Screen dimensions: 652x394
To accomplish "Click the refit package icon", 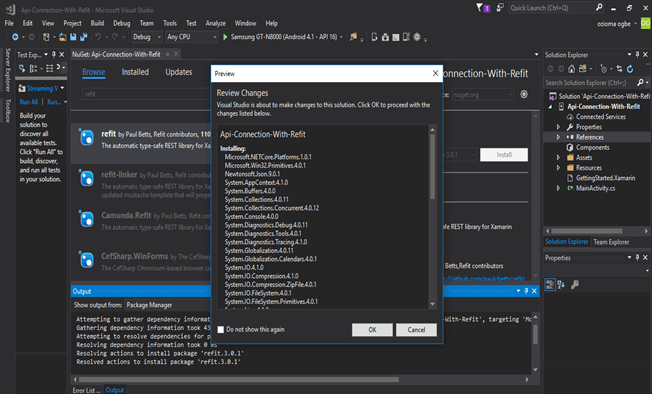I will [x=86, y=137].
